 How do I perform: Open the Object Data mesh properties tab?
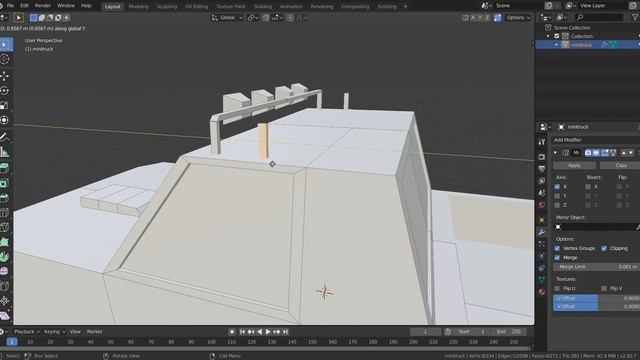pos(542,280)
